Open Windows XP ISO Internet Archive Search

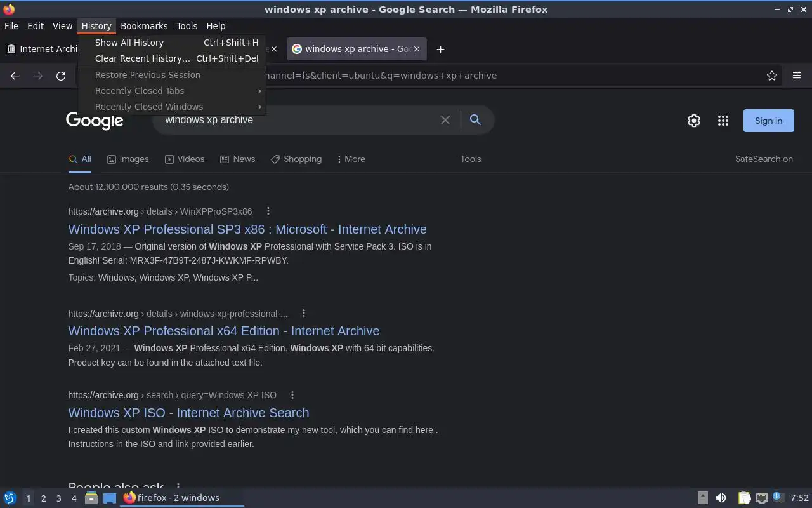(188, 413)
